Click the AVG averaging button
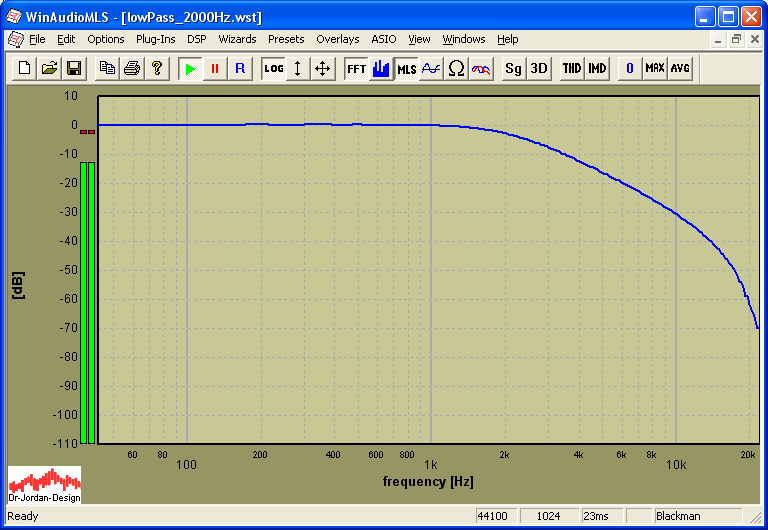The image size is (768, 530). pyautogui.click(x=680, y=68)
